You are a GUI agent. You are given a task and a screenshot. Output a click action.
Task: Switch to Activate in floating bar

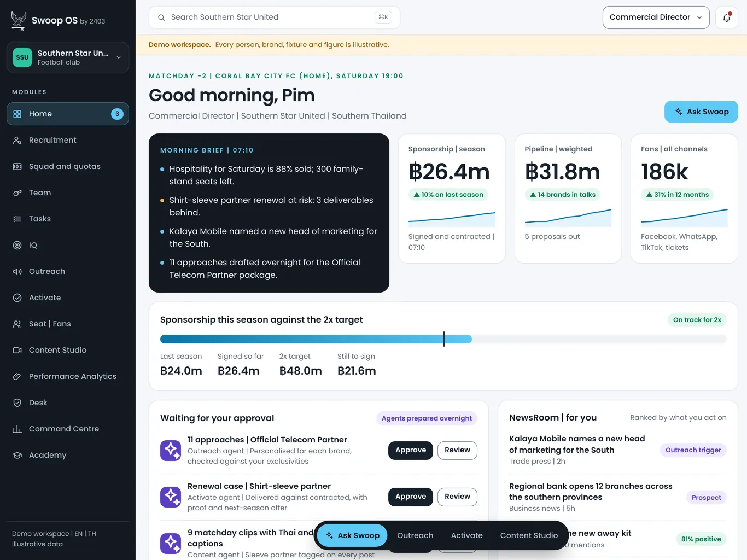pyautogui.click(x=466, y=535)
